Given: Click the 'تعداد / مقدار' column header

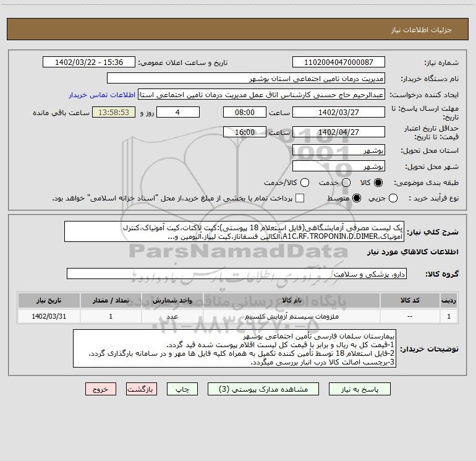Looking at the screenshot, I should 111,300.
